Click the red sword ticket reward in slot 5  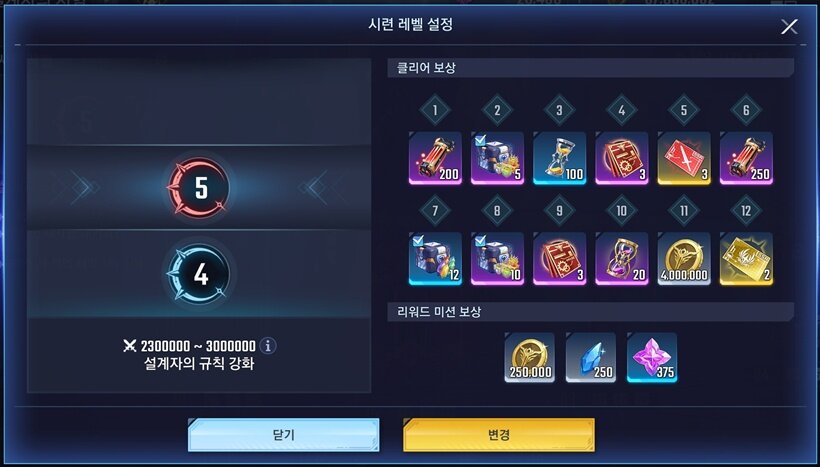684,158
